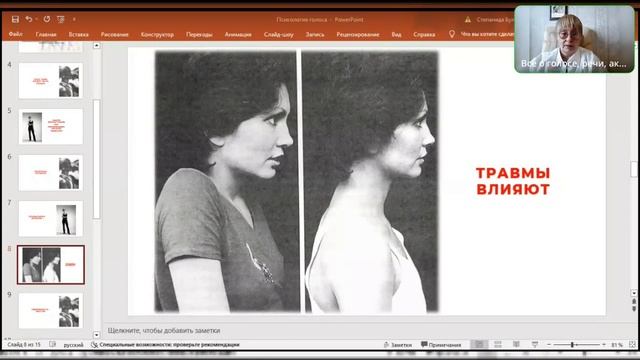Open the Рецензирование ribbon tab
640x360 pixels.
tap(358, 34)
